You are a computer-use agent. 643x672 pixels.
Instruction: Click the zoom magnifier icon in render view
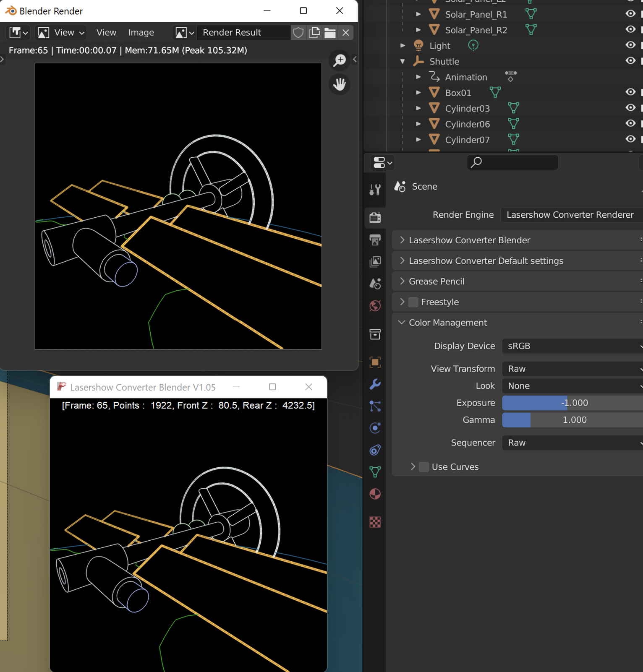[x=339, y=60]
